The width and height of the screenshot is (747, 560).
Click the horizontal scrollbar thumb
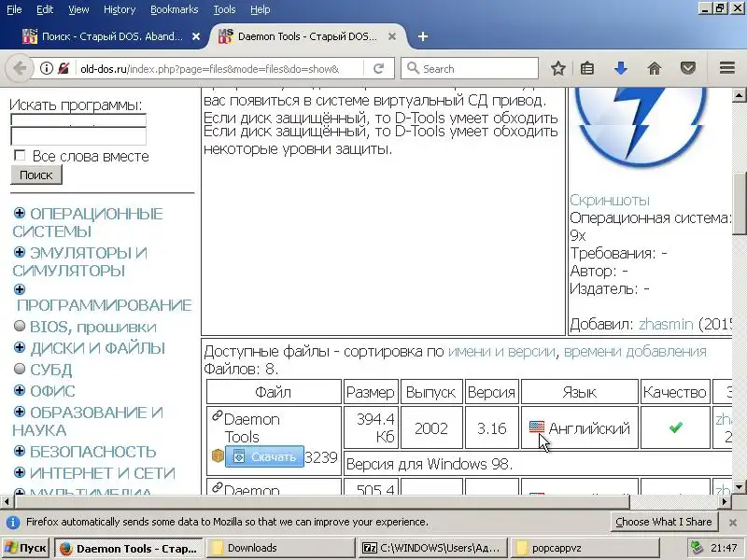click(322, 501)
